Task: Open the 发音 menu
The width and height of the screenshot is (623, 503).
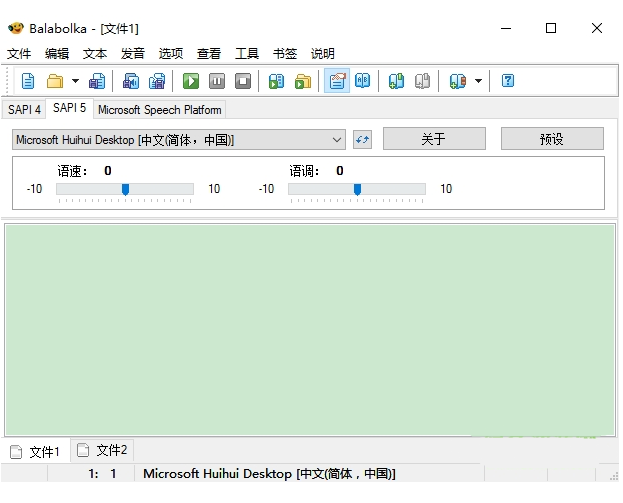Action: (133, 54)
